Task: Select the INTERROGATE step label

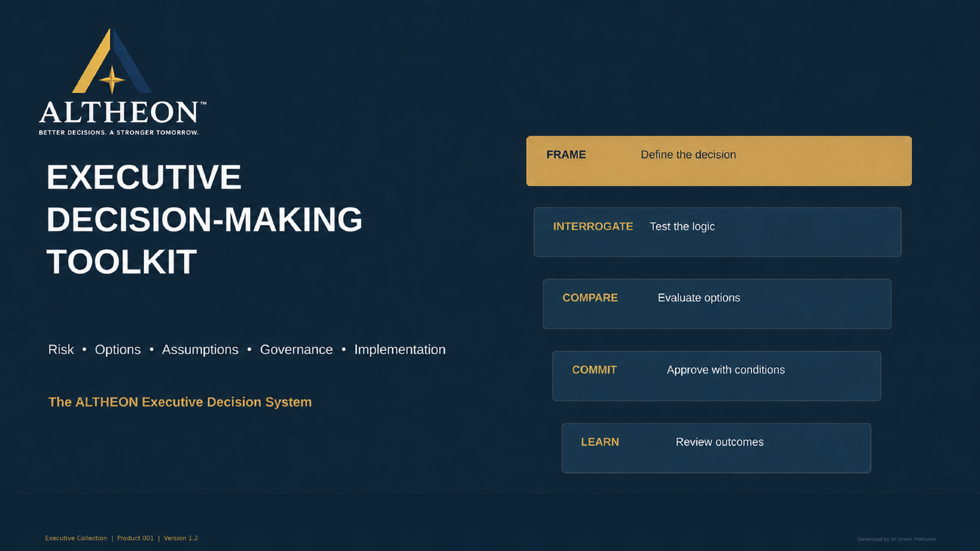Action: click(x=593, y=227)
